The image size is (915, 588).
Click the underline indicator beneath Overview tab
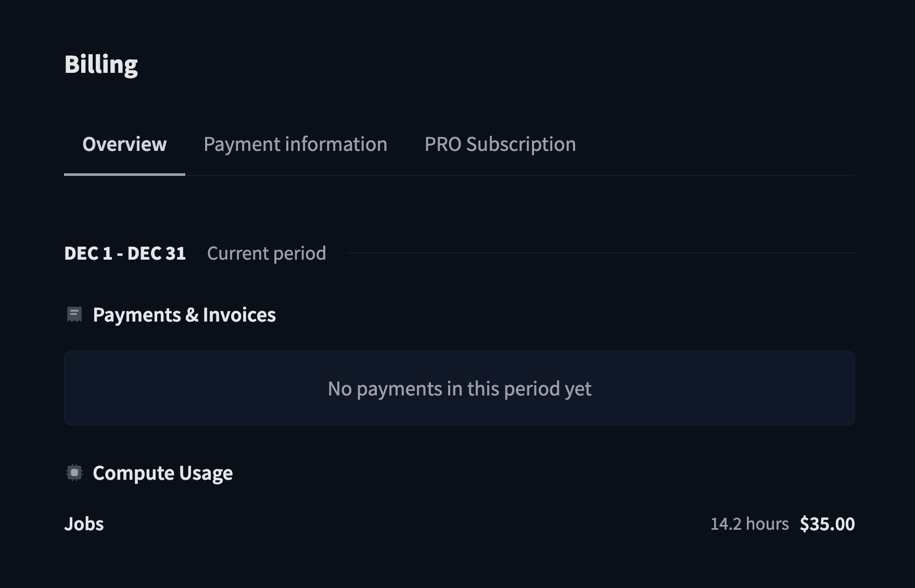(x=124, y=174)
